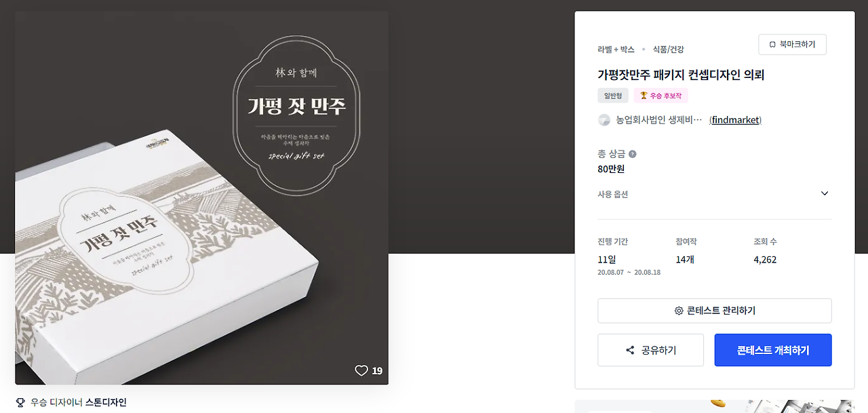This screenshot has height=413, width=868.
Task: Open the 라벨 + 박스 category
Action: point(616,50)
